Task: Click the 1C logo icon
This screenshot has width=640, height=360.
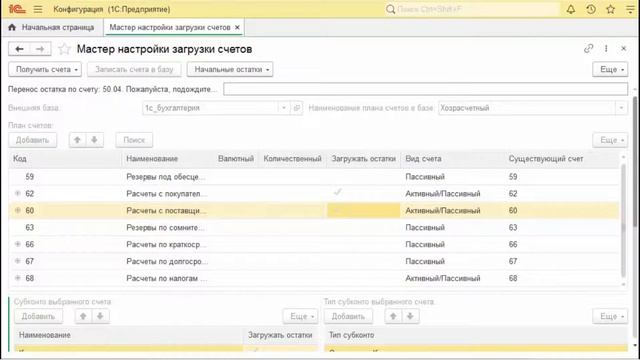Action: point(17,9)
